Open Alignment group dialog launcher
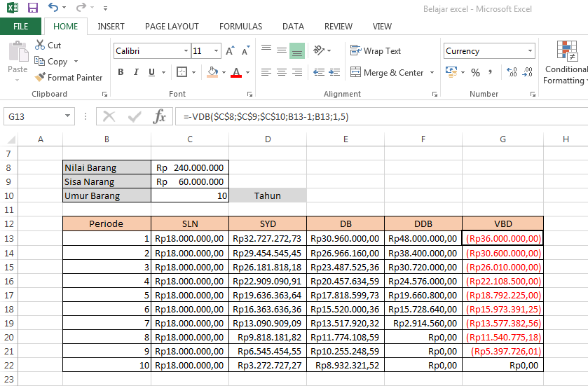The width and height of the screenshot is (588, 386). tap(435, 94)
